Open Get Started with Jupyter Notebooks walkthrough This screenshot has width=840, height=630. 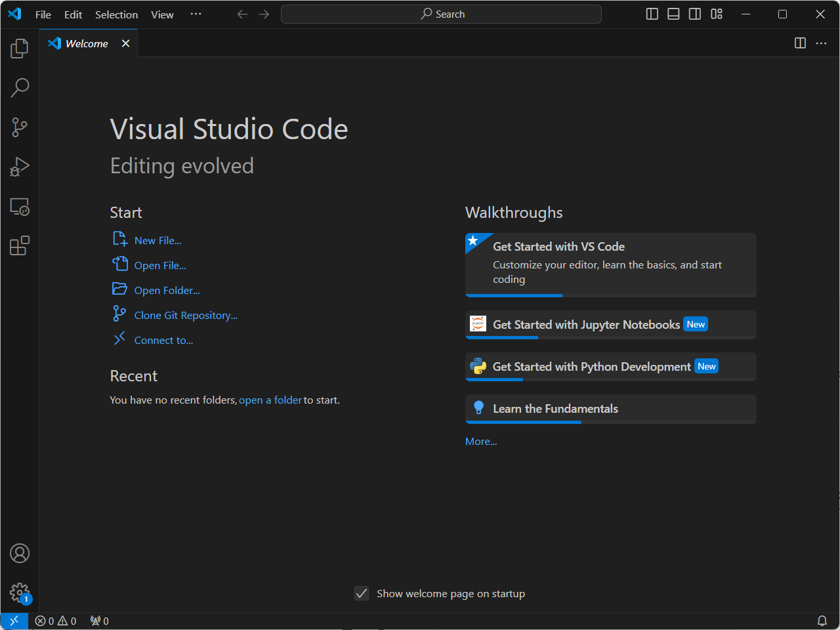click(x=610, y=325)
